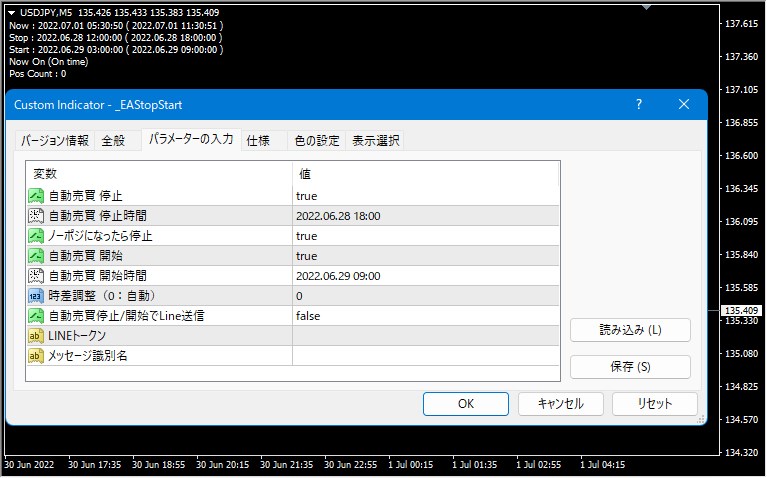
Task: Click the chart menu triangle beside USDJPY,M5
Action: [12, 13]
